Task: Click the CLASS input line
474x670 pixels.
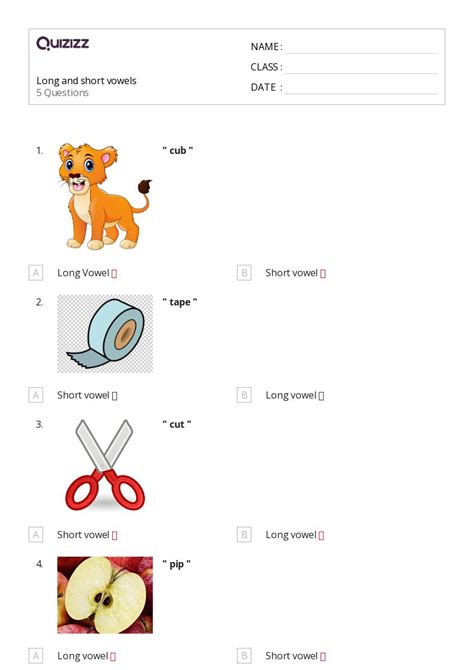Action: click(x=361, y=68)
